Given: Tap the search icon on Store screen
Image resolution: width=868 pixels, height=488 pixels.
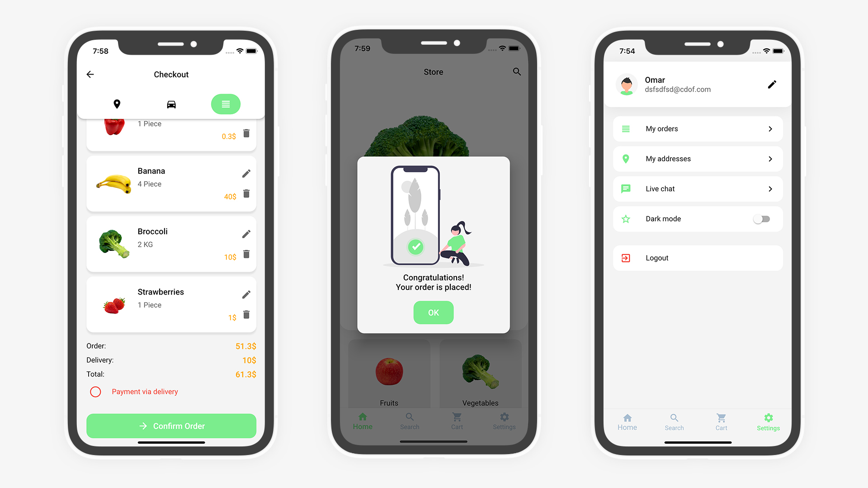Looking at the screenshot, I should 516,71.
